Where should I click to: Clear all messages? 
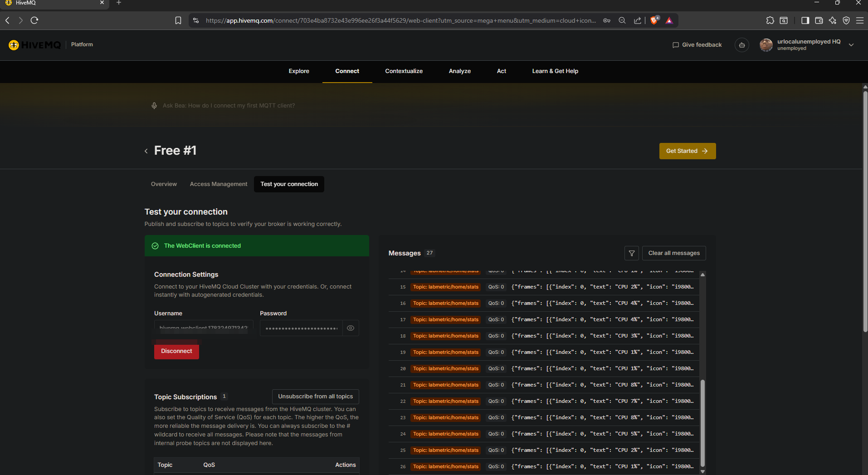click(674, 253)
